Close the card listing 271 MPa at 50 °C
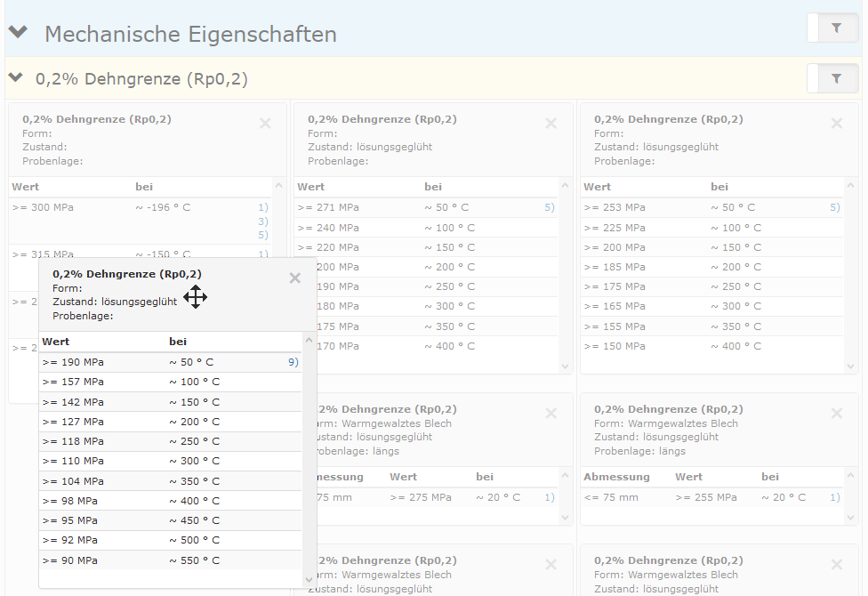Screen dimensions: 868x596 pos(551,124)
